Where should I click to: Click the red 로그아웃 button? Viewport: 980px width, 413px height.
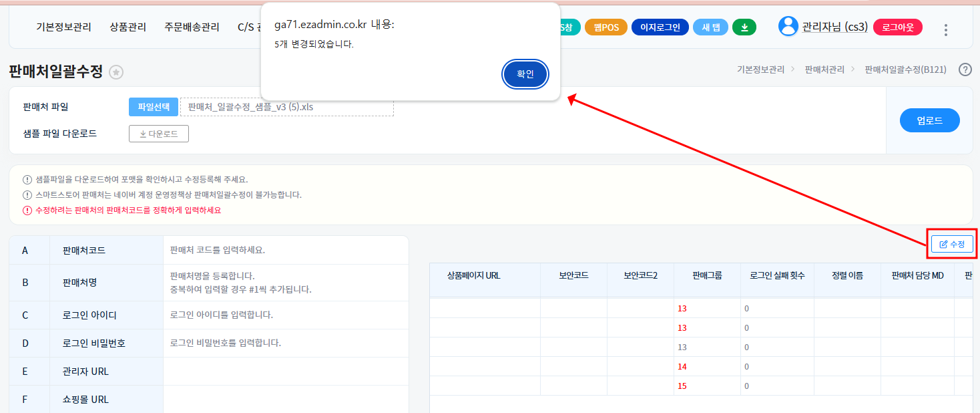pos(897,27)
